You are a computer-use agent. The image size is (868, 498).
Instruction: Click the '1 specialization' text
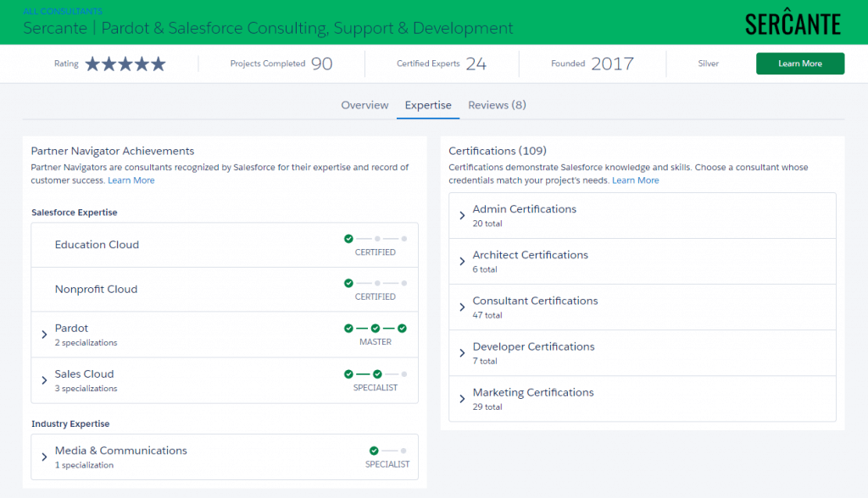coord(84,465)
